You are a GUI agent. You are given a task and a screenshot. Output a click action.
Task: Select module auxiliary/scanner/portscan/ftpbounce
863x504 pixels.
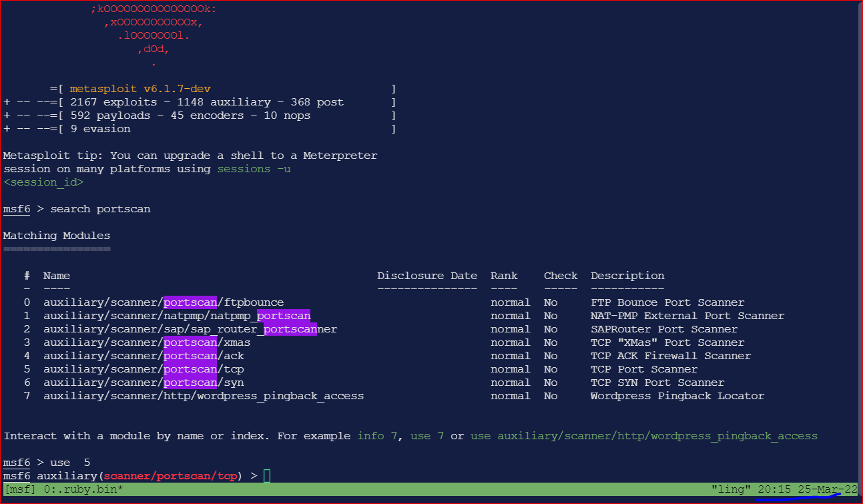point(164,302)
